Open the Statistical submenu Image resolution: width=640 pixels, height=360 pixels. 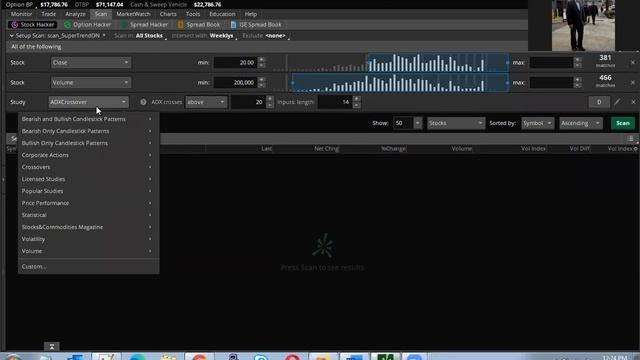(x=88, y=215)
